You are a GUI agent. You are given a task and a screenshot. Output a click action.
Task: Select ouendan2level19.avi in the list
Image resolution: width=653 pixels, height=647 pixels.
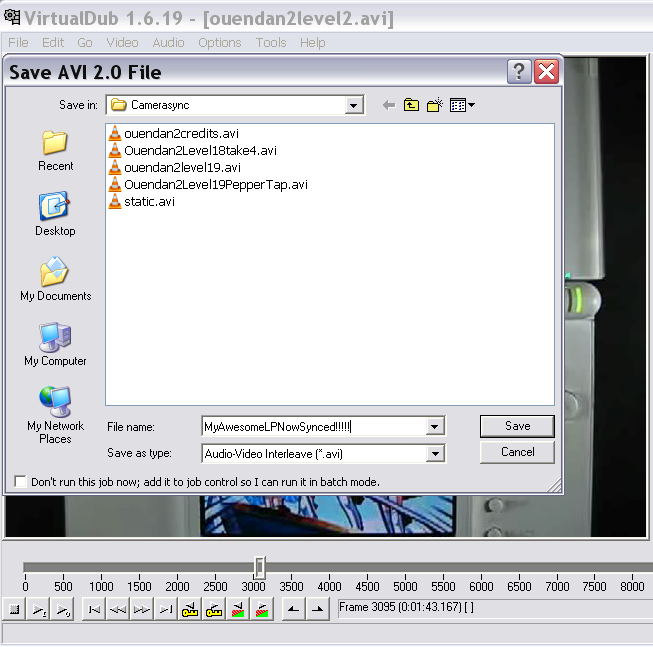coord(174,168)
